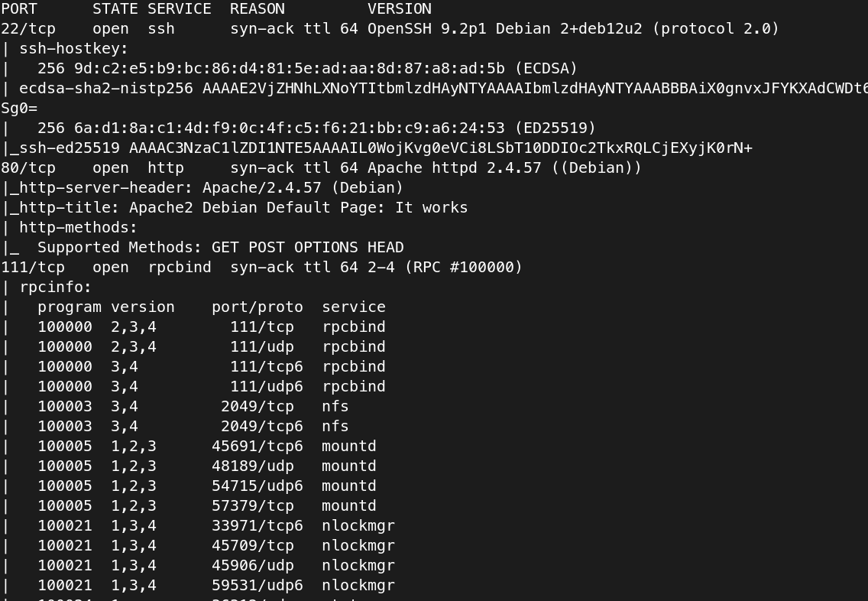Select the ED25519 fingerprint line

coord(316,128)
